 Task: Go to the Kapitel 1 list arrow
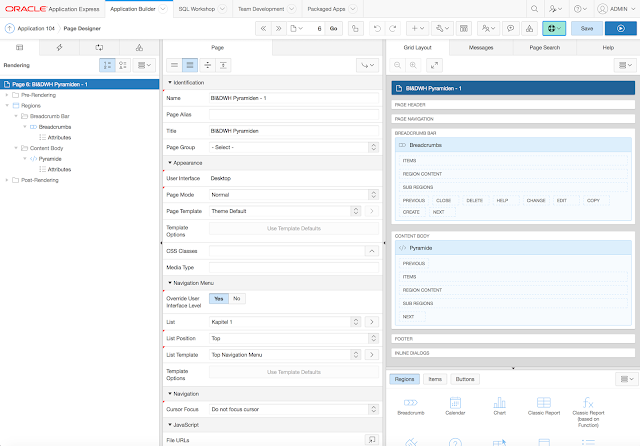(x=371, y=322)
